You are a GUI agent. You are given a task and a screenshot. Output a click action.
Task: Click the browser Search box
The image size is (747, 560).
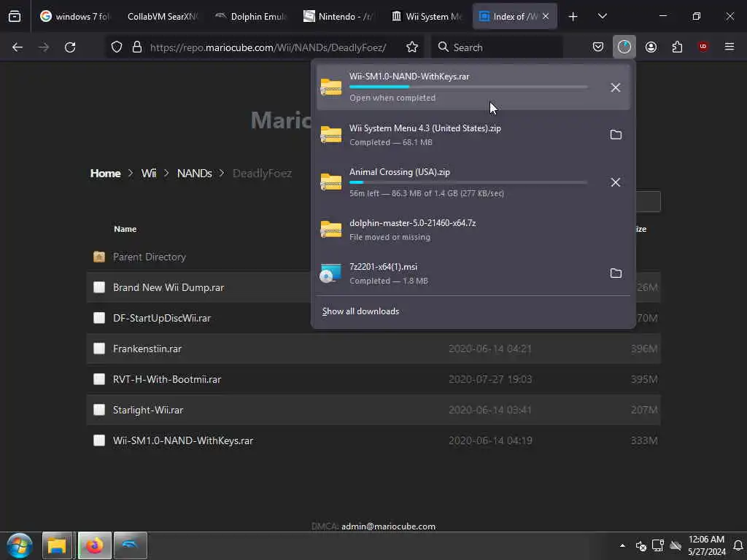(497, 47)
